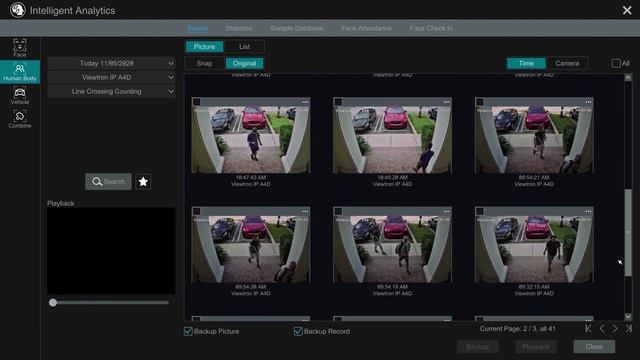
Task: Click the Search button
Action: pos(109,182)
